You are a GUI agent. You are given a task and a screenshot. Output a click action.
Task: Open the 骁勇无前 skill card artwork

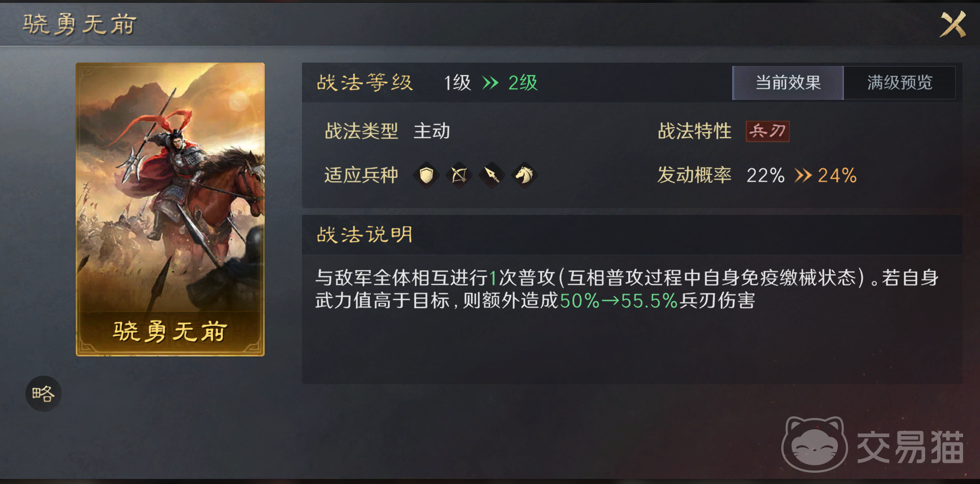(170, 209)
